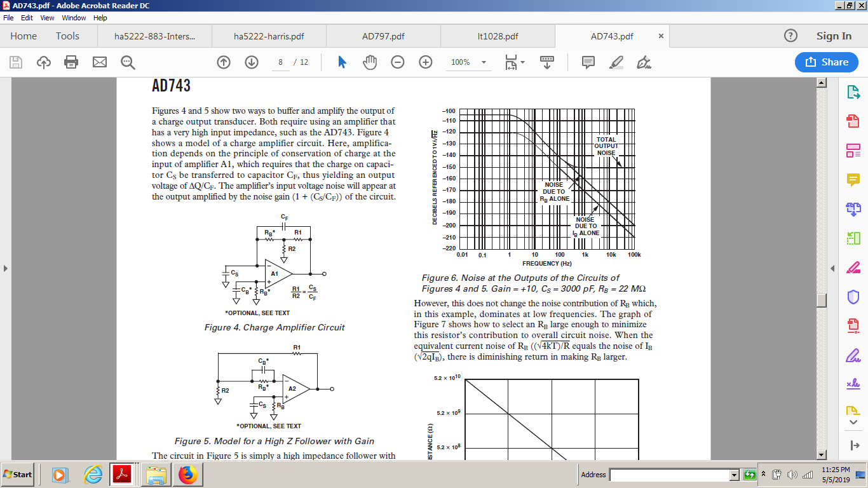Open the Edit menu
This screenshot has width=868, height=488.
coord(27,18)
